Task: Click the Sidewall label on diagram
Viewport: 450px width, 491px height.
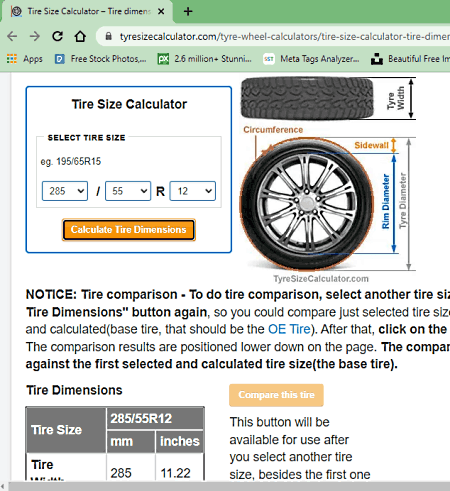Action: tap(371, 145)
